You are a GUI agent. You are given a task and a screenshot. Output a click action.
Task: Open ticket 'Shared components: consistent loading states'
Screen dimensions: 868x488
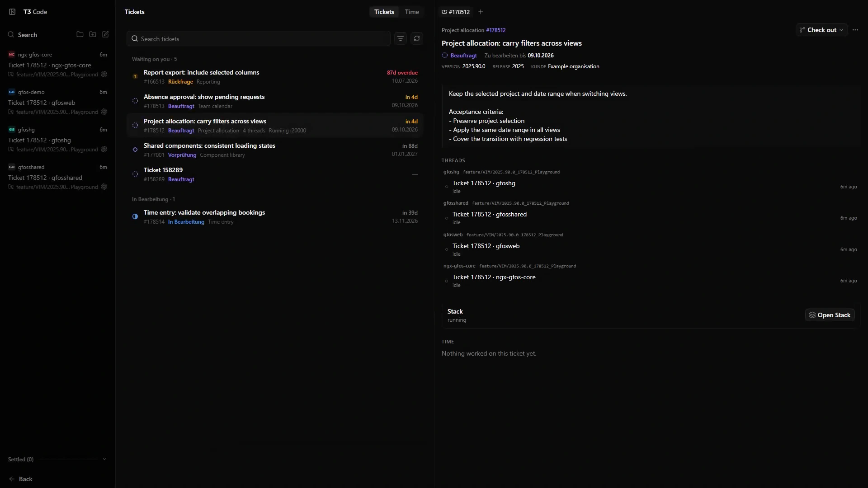tap(275, 150)
